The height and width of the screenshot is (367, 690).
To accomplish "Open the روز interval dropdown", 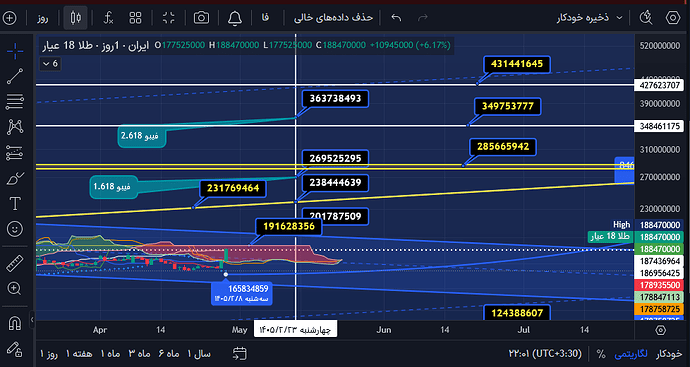I will click(x=43, y=18).
